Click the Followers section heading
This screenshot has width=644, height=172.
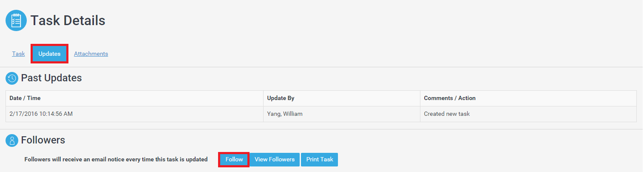coord(43,140)
